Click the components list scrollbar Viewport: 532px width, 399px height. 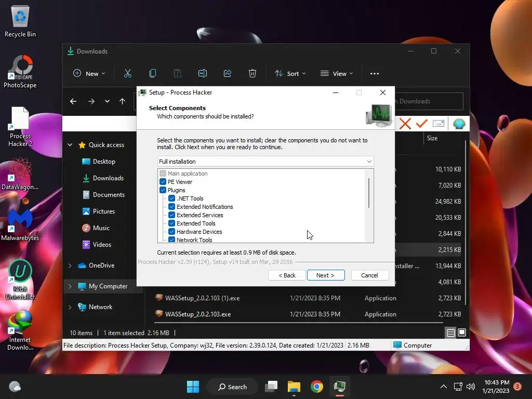coord(369,193)
